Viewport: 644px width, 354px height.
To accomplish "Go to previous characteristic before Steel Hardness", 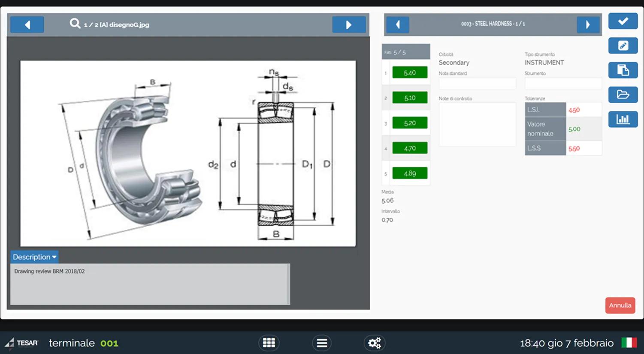I will (x=398, y=24).
